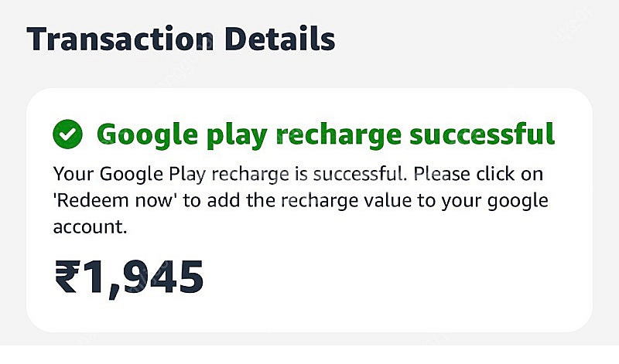Click the 'Redeem now' text in the description
Screen dimensions: 619x364
coord(115,200)
